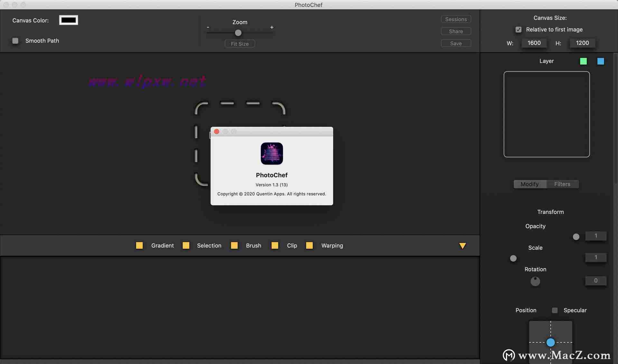The height and width of the screenshot is (364, 618).
Task: Click the Fit Size button
Action: pyautogui.click(x=239, y=43)
